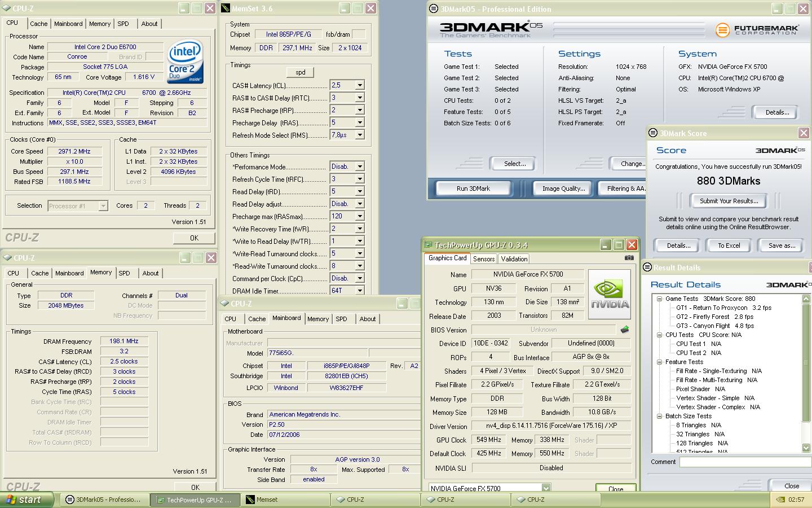812x508 pixels.
Task: Click the Intel Core 2 Duo logo in CPU-Z
Action: click(x=185, y=61)
